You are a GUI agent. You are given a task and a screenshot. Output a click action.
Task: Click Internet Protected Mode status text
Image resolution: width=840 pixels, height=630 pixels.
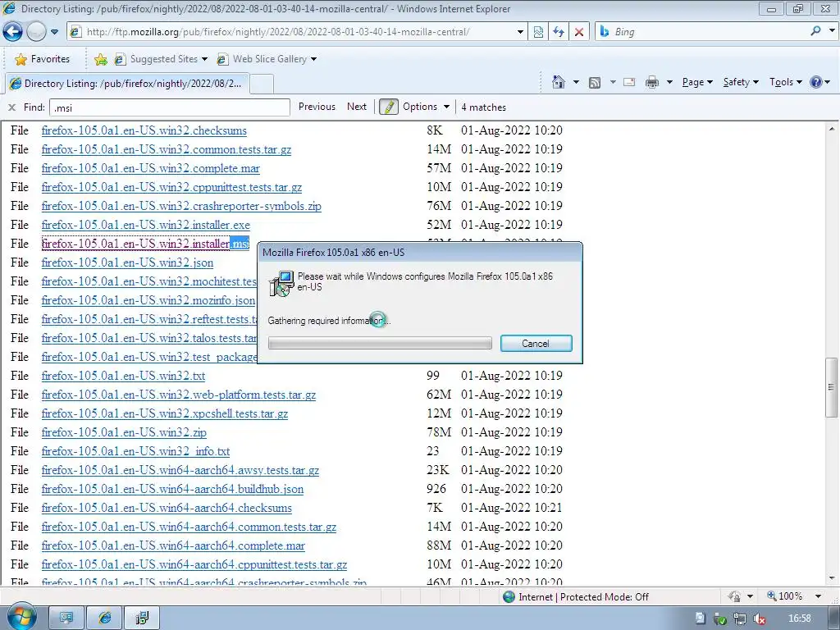pos(583,597)
